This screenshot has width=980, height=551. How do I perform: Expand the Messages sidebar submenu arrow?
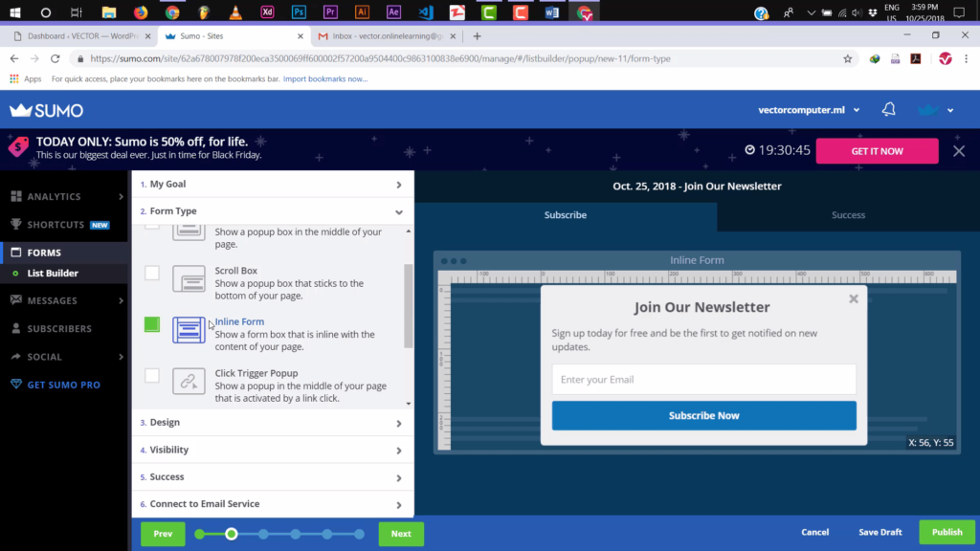click(121, 300)
